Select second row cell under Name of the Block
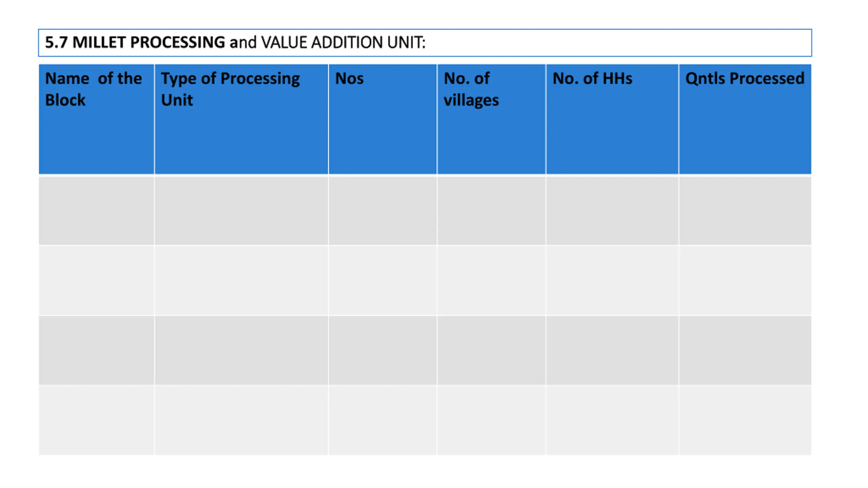 coord(97,280)
